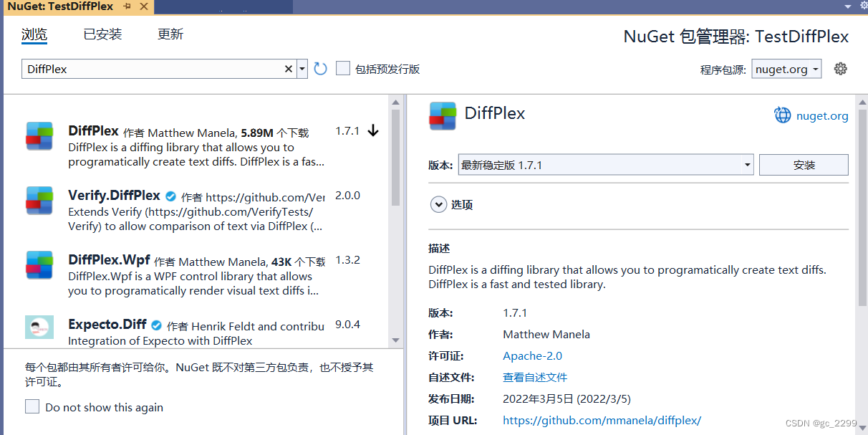Open the search history dropdown arrow
The image size is (868, 435).
302,69
